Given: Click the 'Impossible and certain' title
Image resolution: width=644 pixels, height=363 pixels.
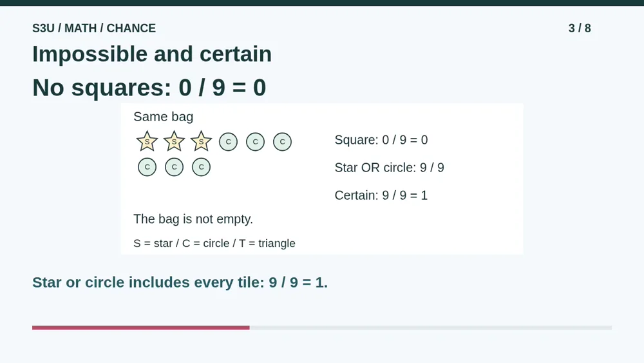Looking at the screenshot, I should 152,54.
